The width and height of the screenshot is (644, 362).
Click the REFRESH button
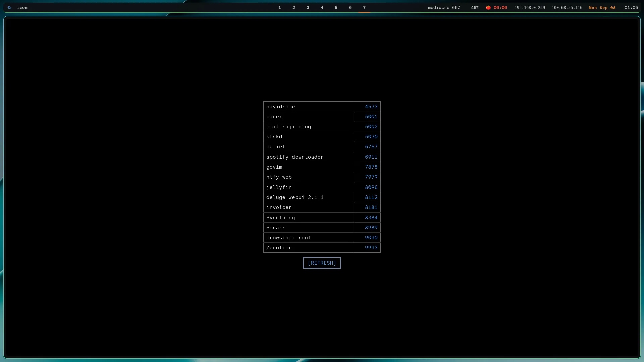coord(322,263)
